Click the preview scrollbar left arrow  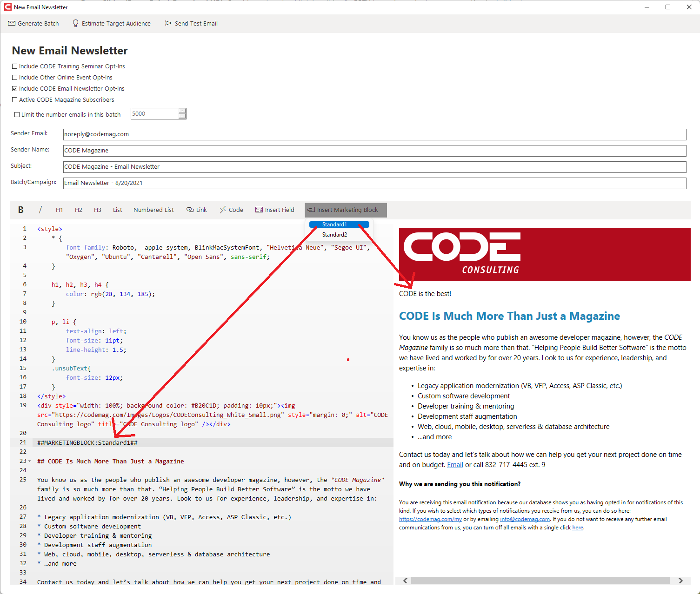click(x=405, y=581)
